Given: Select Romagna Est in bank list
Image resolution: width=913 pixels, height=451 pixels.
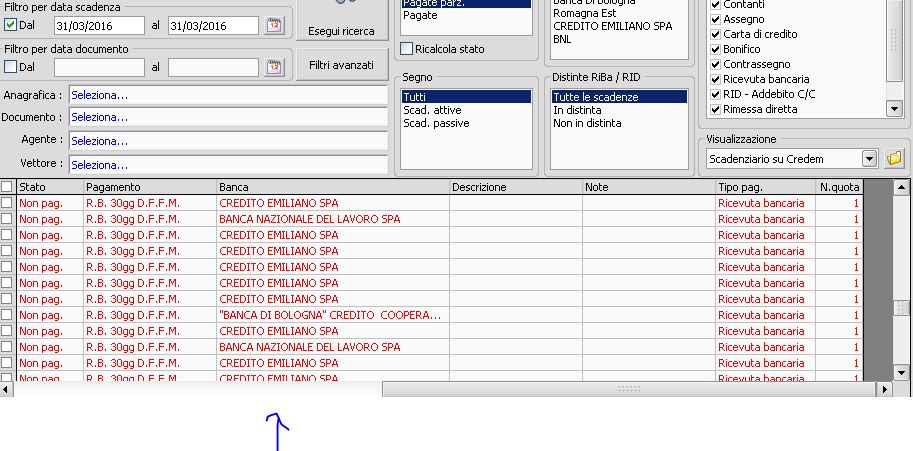Looking at the screenshot, I should click(x=619, y=13).
